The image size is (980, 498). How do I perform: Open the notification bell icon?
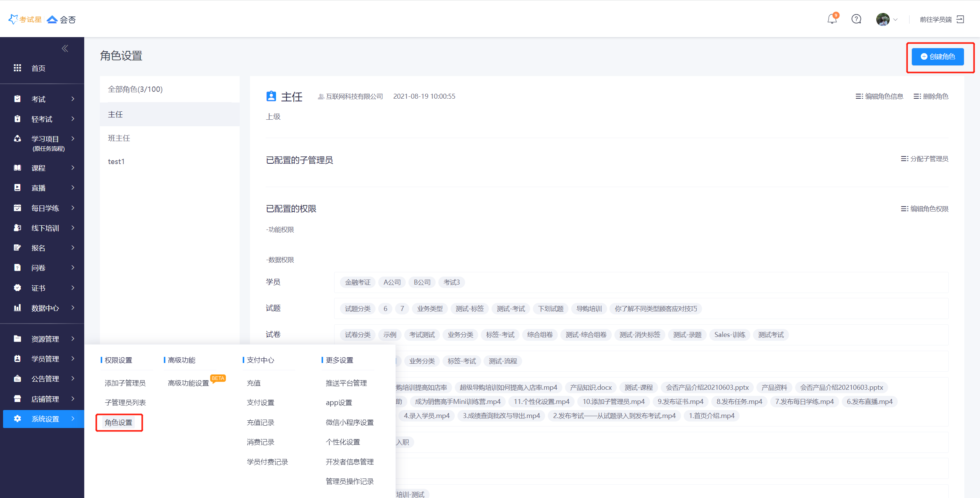(x=832, y=19)
